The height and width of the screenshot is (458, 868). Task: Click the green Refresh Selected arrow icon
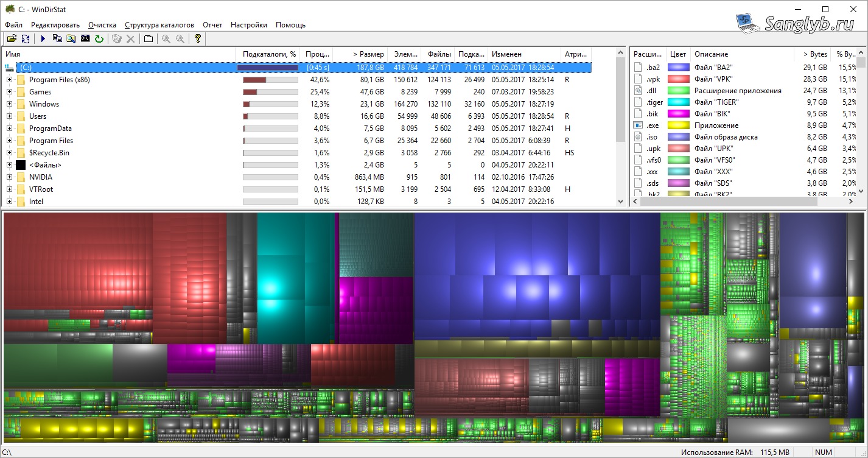click(99, 39)
